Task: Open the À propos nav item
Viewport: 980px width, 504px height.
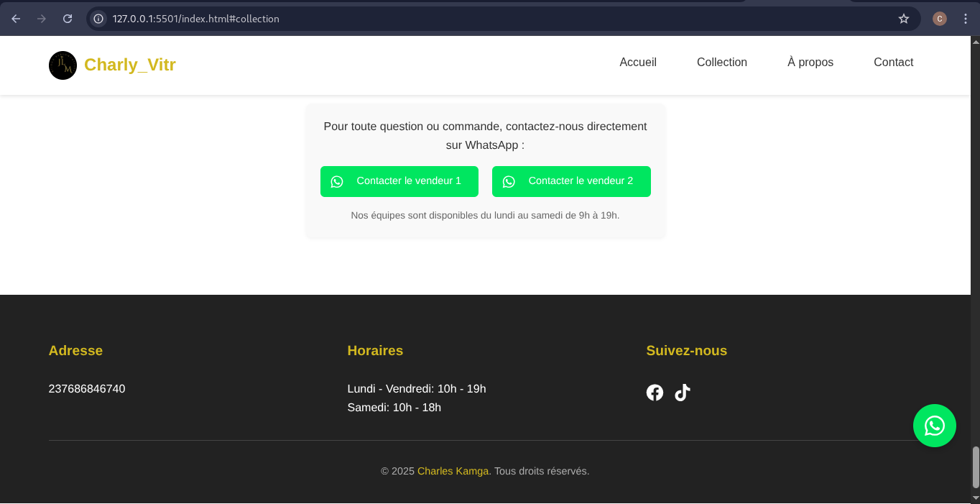Action: click(810, 63)
